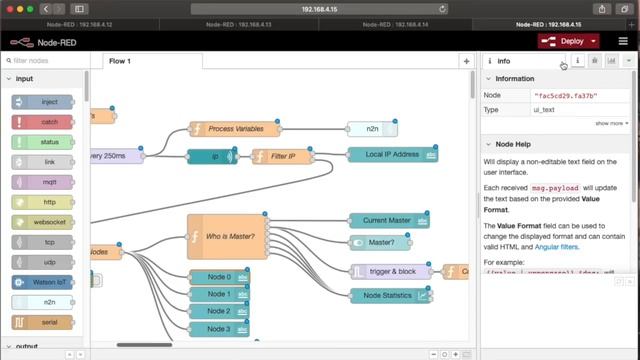Image resolution: width=640 pixels, height=360 pixels.
Task: Select the serial palette node
Action: [x=42, y=322]
